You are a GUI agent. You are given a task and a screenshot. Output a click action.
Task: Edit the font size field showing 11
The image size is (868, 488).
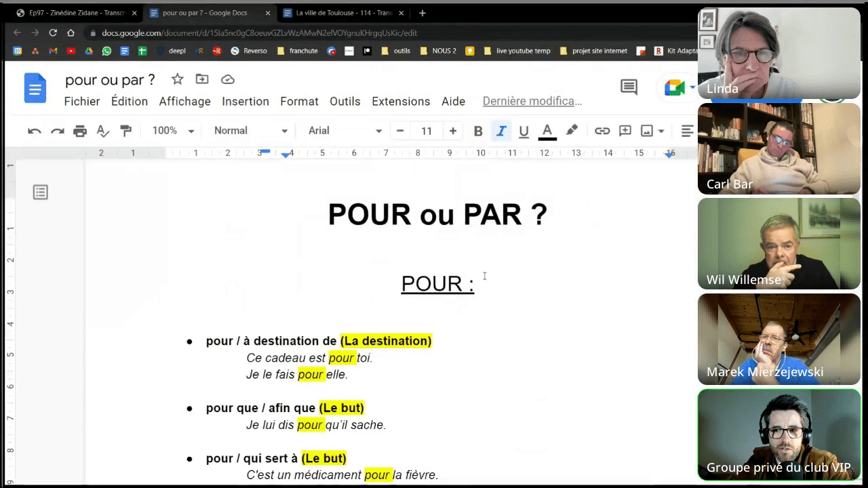pyautogui.click(x=427, y=131)
